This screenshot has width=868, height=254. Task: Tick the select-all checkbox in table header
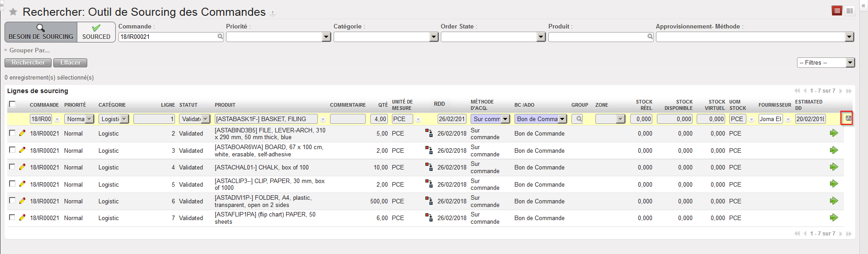coord(12,104)
